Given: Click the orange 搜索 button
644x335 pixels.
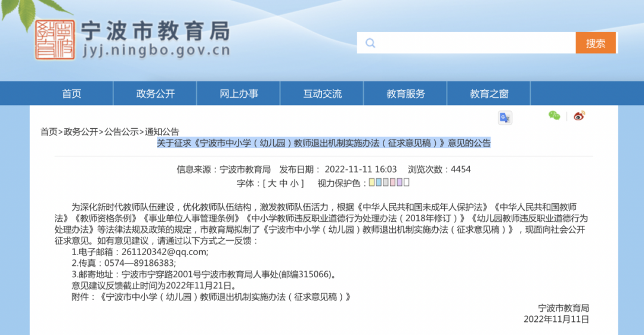Looking at the screenshot, I should pyautogui.click(x=596, y=43).
